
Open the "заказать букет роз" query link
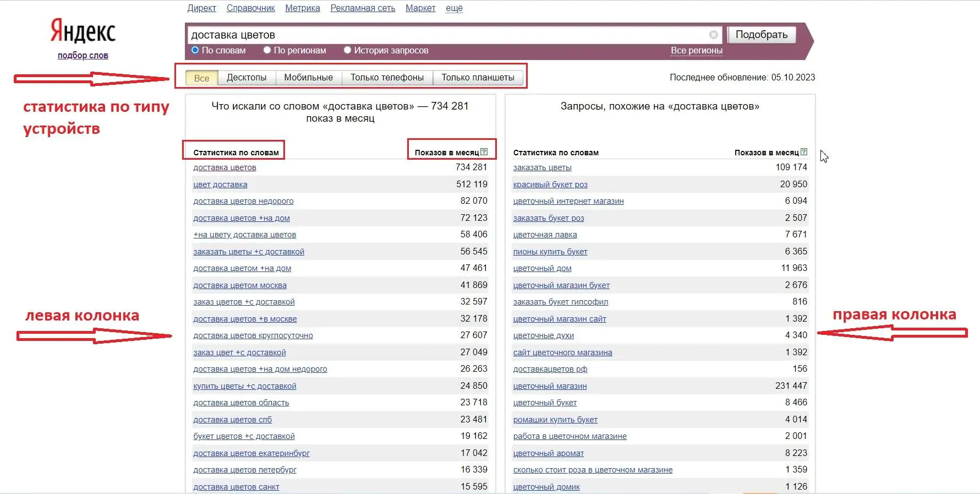tap(549, 218)
